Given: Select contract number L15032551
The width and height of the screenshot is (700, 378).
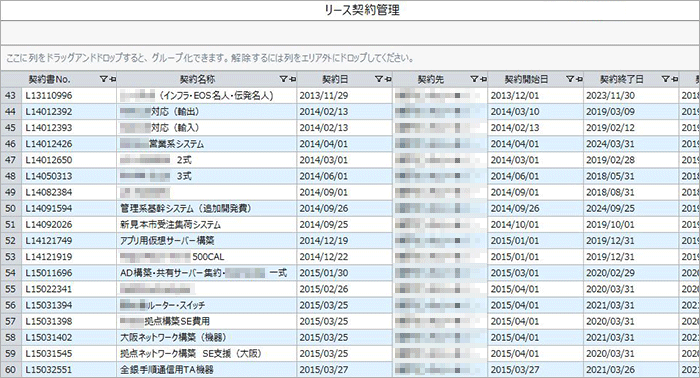Looking at the screenshot, I should [69, 370].
